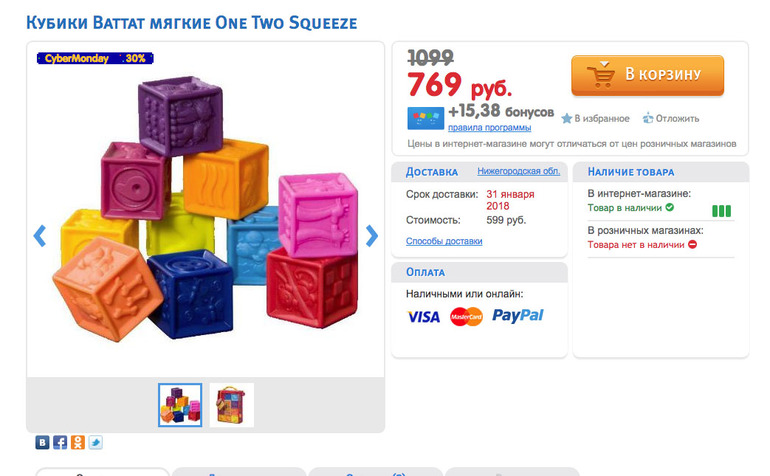
Task: Share the product on Twitter
Action: tap(95, 442)
